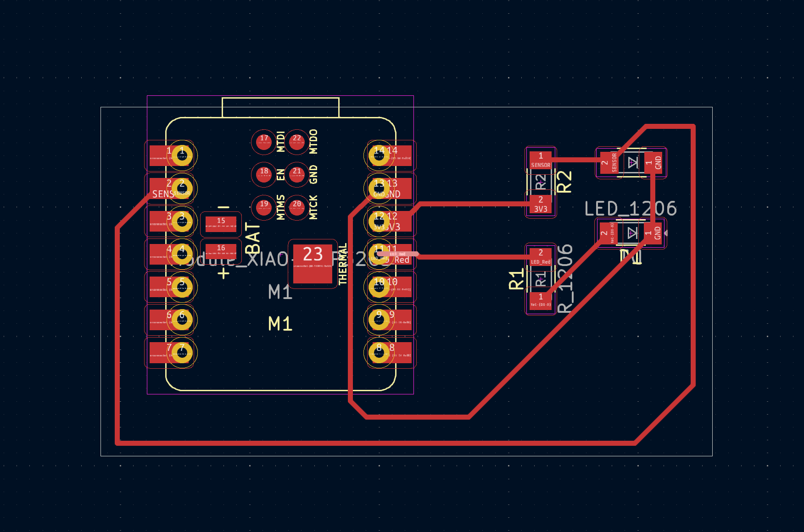The width and height of the screenshot is (804, 532).
Task: Select XIAO module through-hole pad 1
Action: click(182, 155)
